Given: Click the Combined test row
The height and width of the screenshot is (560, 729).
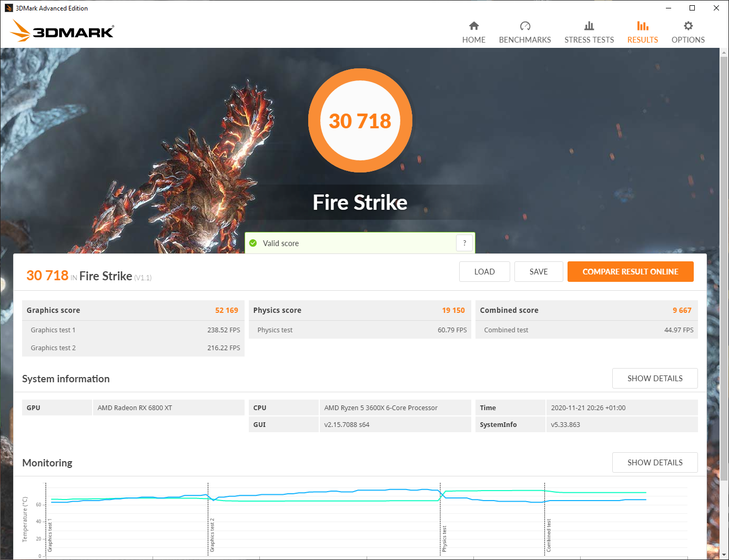Looking at the screenshot, I should pyautogui.click(x=586, y=330).
